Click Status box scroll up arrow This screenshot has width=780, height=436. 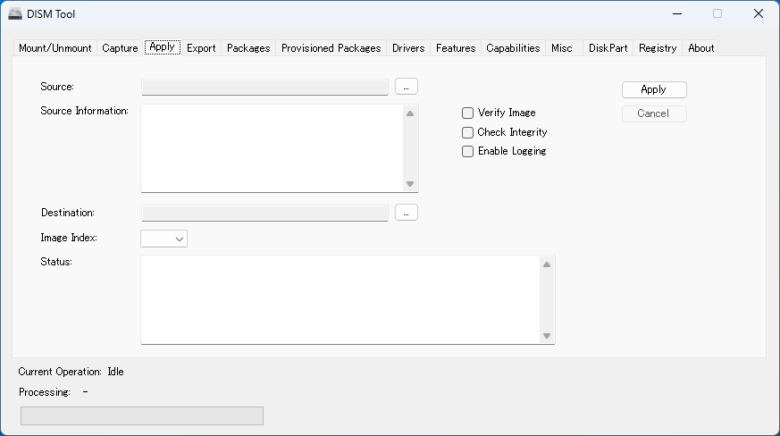click(547, 264)
